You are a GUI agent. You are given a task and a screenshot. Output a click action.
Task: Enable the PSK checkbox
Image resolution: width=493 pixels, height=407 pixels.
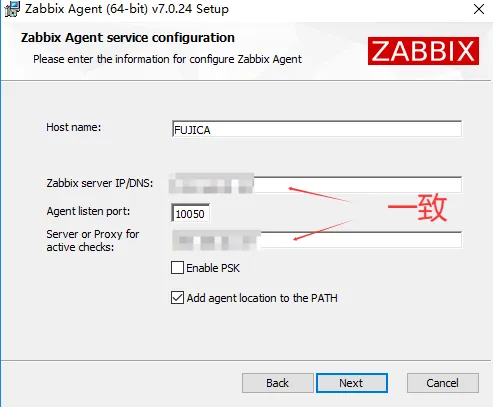coord(177,267)
